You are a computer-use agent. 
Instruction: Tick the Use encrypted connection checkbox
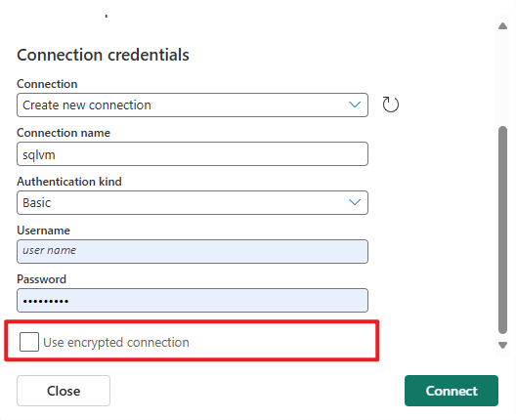[29, 342]
